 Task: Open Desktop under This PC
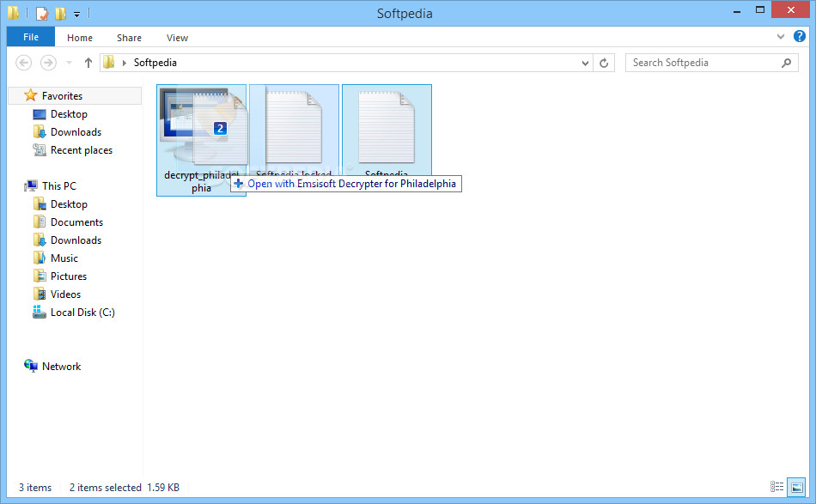tap(69, 204)
